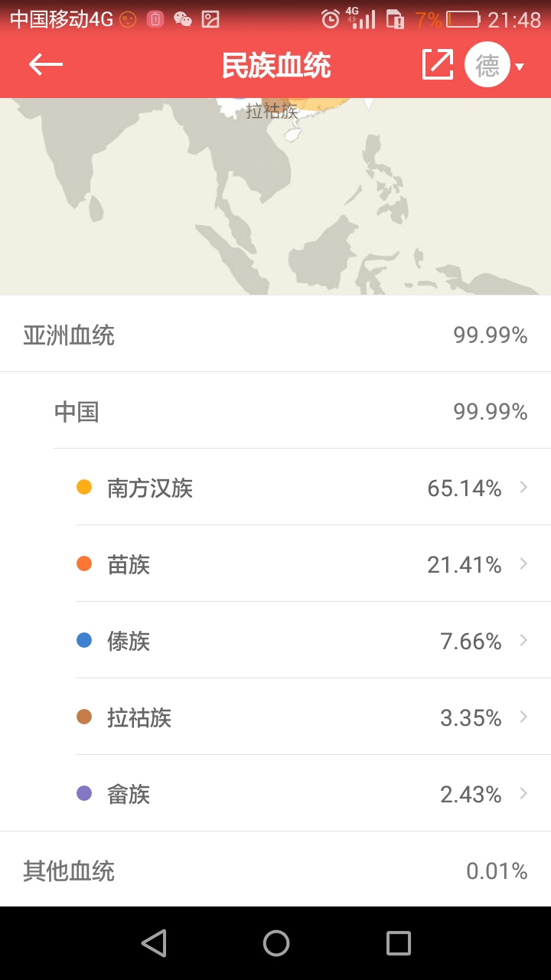Tap the yellow 南方汉族 color dot
Viewport: 551px width, 980px height.
(84, 487)
